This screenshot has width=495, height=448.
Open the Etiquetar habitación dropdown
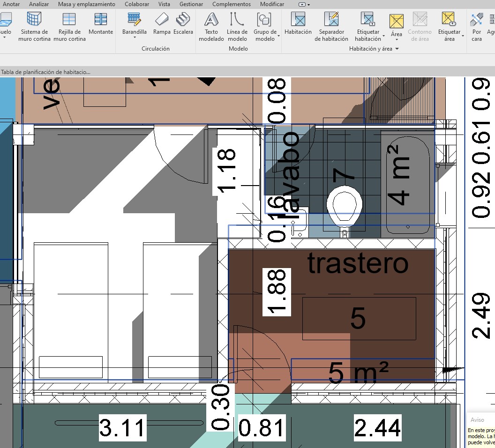click(x=383, y=36)
